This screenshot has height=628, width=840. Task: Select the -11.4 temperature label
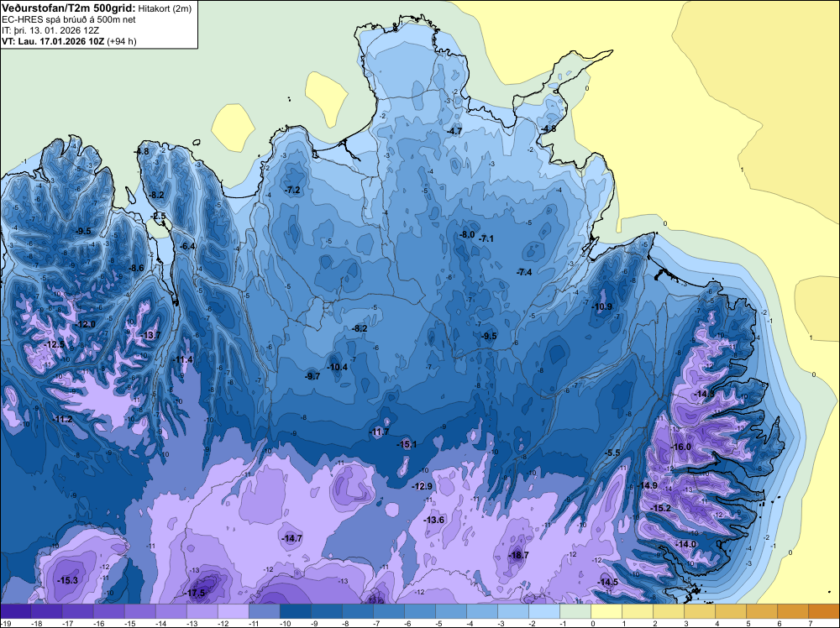click(x=182, y=360)
